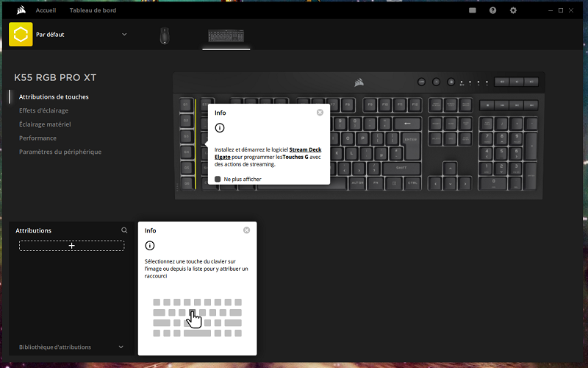Open the Éclairage matériel section
Screen dimensions: 588x368
pyautogui.click(x=45, y=124)
